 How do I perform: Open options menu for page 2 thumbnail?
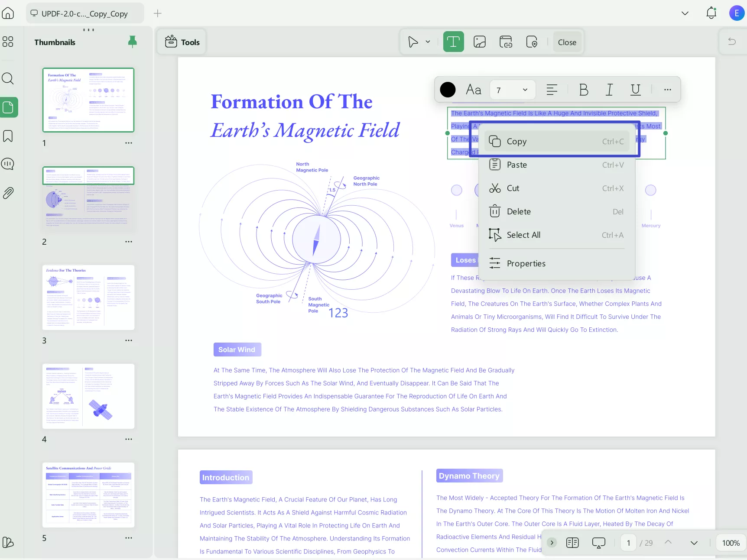click(129, 242)
